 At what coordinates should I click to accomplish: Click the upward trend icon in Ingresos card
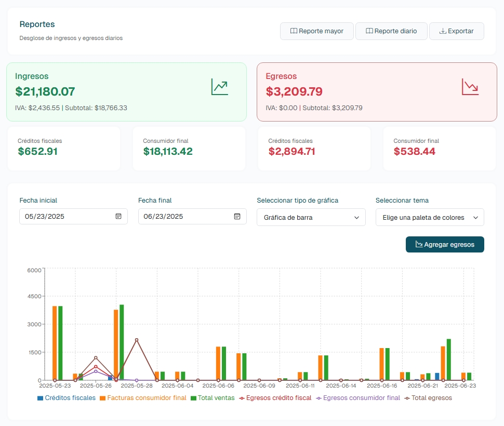pyautogui.click(x=219, y=87)
